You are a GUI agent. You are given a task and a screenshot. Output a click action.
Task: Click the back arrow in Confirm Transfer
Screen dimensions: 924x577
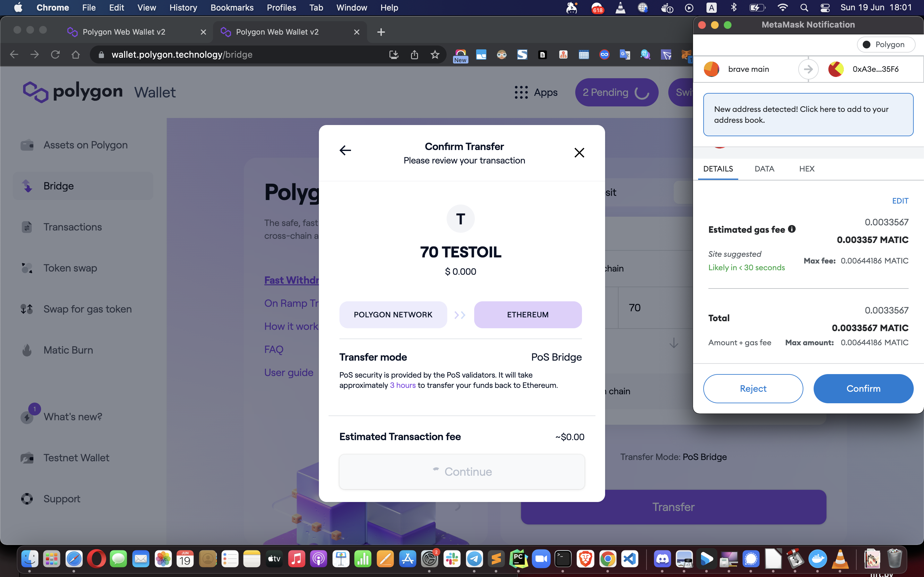tap(345, 150)
